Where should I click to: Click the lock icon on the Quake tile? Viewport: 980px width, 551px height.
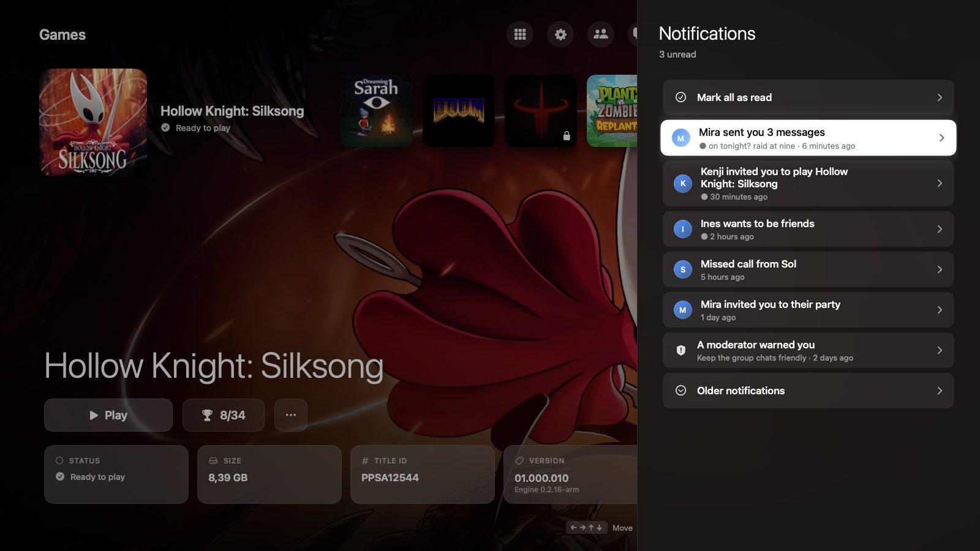[567, 136]
